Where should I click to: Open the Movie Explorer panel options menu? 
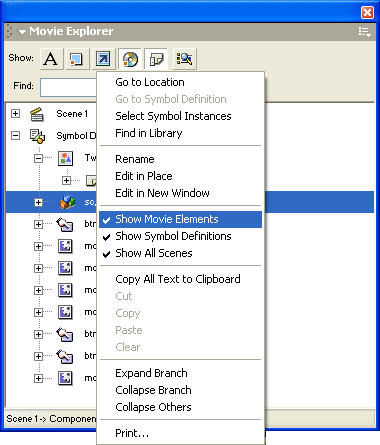[364, 32]
